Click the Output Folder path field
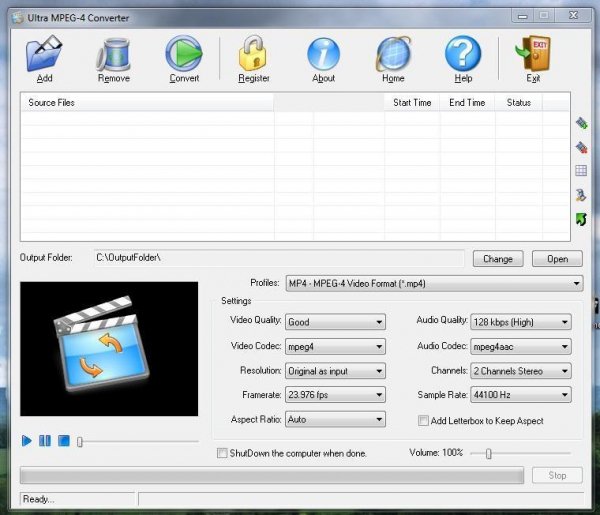Screen dimensions: 600x515 pos(279,258)
